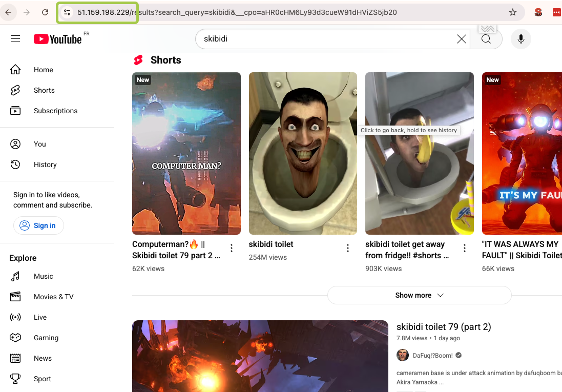Select Gaming in the Explore list
Viewport: 562px width, 392px height.
(46, 338)
